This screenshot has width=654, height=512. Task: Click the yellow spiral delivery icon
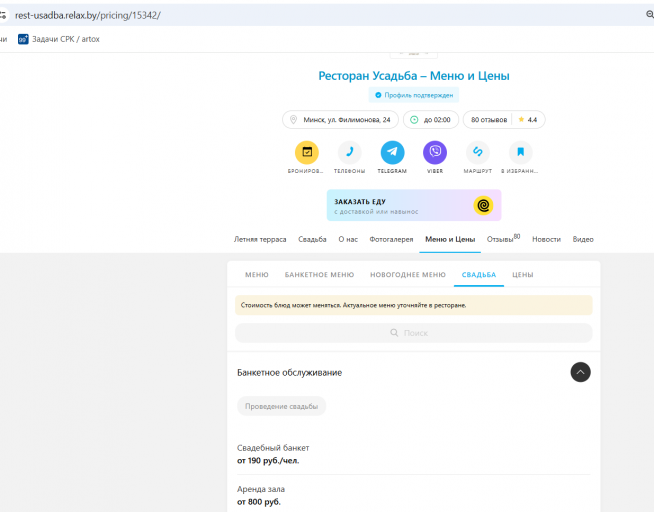tap(483, 205)
